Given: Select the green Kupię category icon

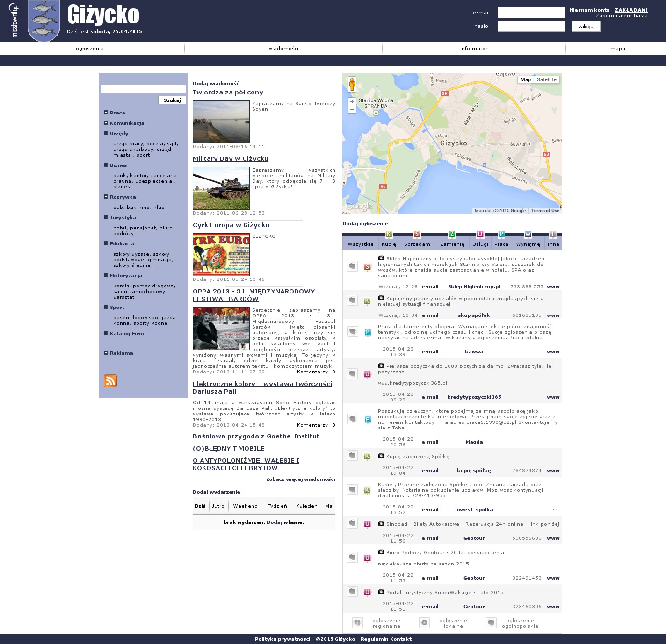Looking at the screenshot, I should [389, 235].
